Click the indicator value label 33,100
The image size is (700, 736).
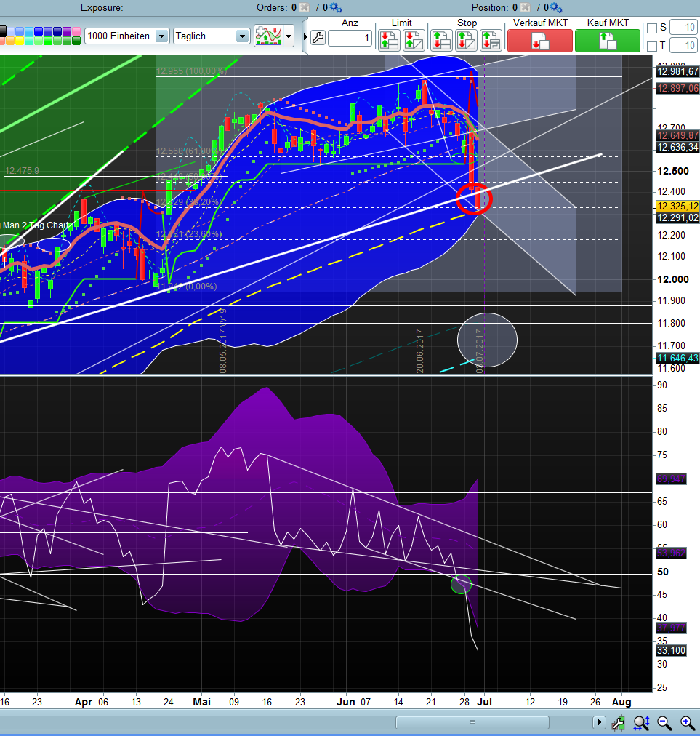[671, 651]
